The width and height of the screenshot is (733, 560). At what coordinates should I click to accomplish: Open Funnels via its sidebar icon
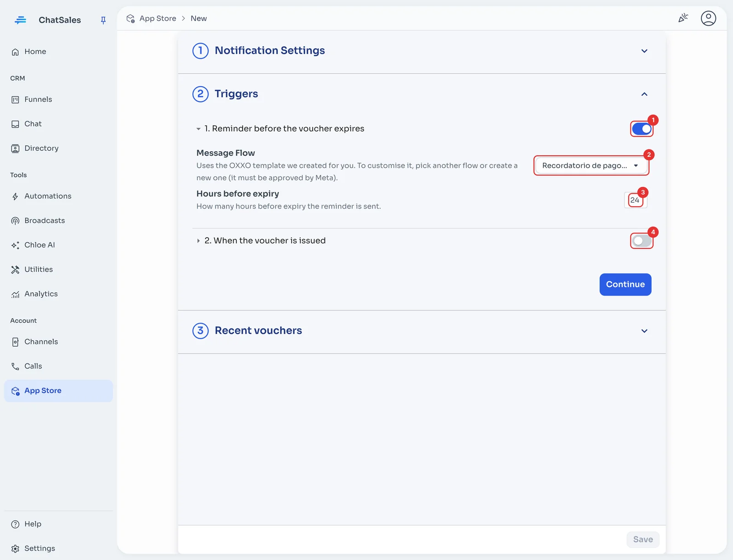(x=15, y=99)
